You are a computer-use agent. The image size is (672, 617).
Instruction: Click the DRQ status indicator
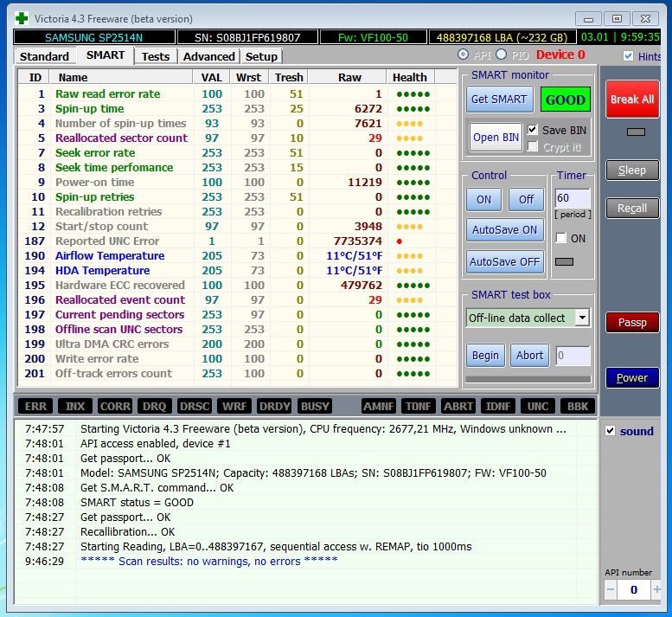click(x=155, y=406)
